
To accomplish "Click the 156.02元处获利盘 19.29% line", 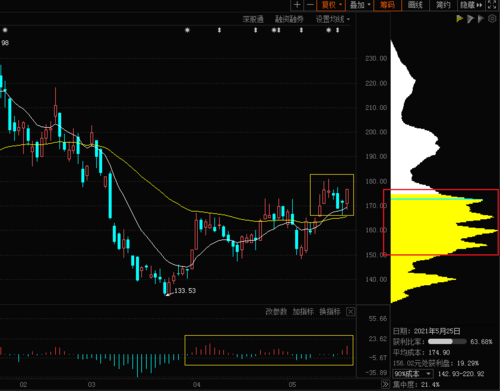I will (436, 363).
